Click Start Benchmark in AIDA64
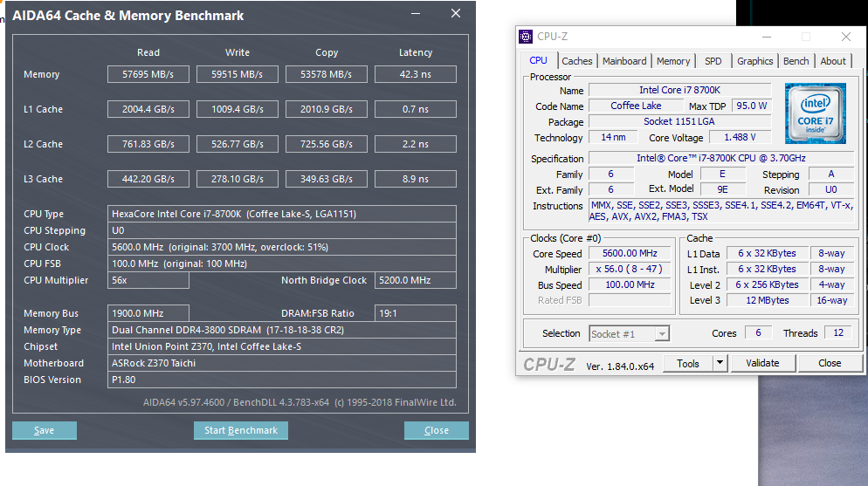Image resolution: width=868 pixels, height=486 pixels. coord(241,430)
